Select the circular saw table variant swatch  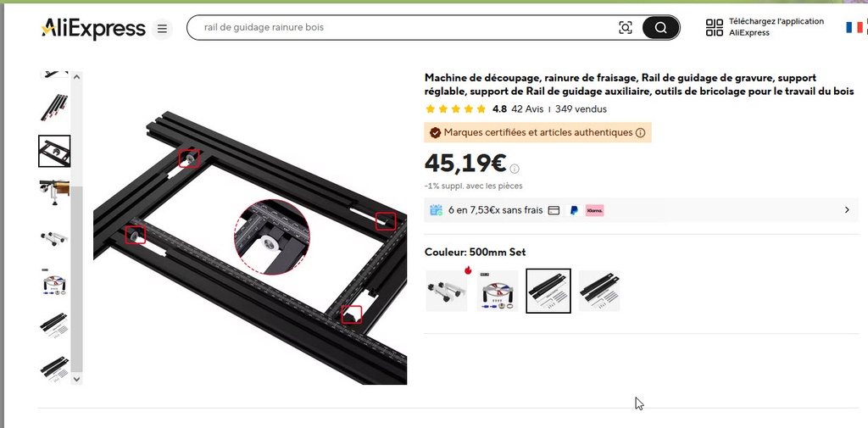498,291
